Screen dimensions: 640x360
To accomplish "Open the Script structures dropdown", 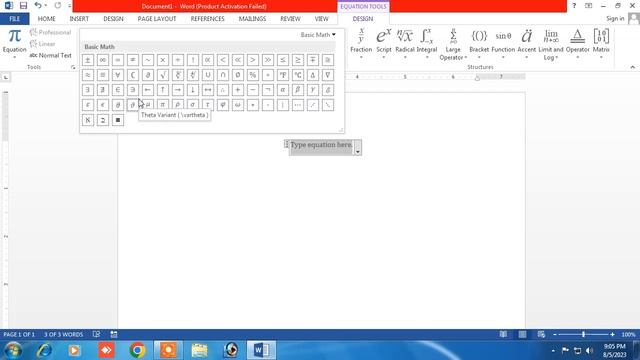I will point(384,45).
